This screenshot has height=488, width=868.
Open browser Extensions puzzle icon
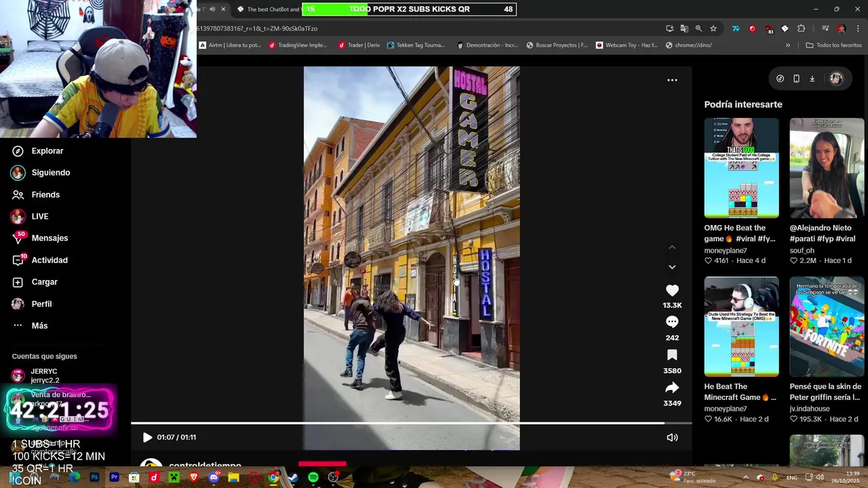[x=801, y=28]
